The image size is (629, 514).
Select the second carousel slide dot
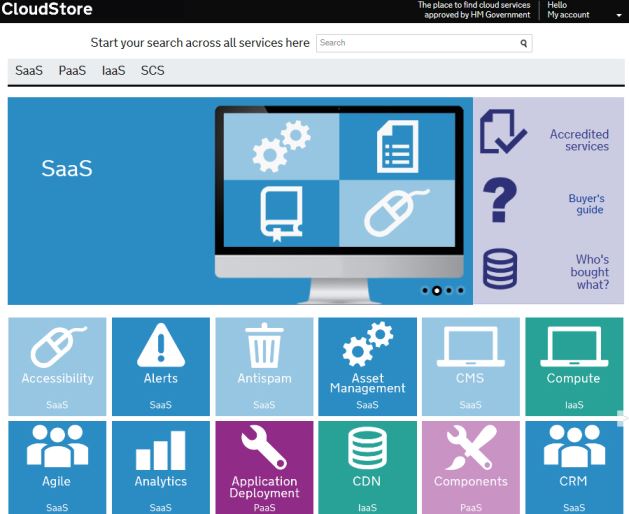pos(437,291)
